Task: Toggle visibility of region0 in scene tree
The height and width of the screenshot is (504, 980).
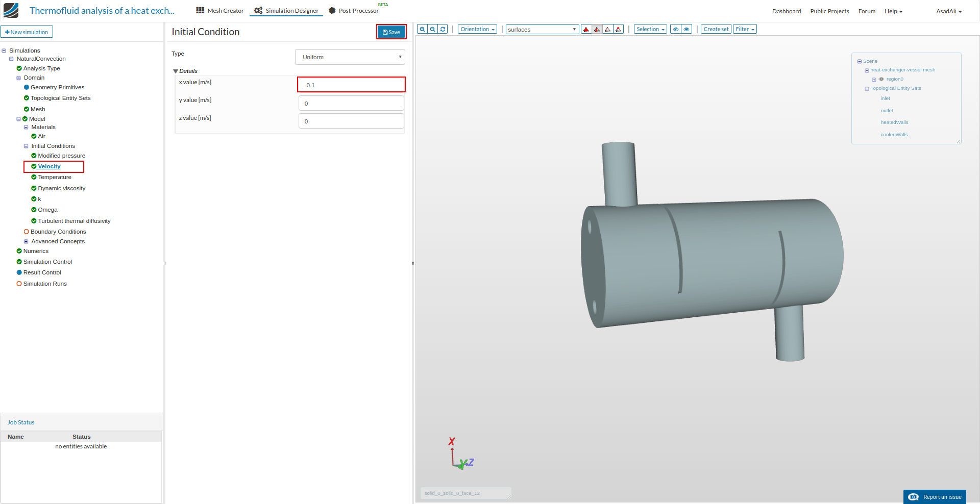Action: 881,79
